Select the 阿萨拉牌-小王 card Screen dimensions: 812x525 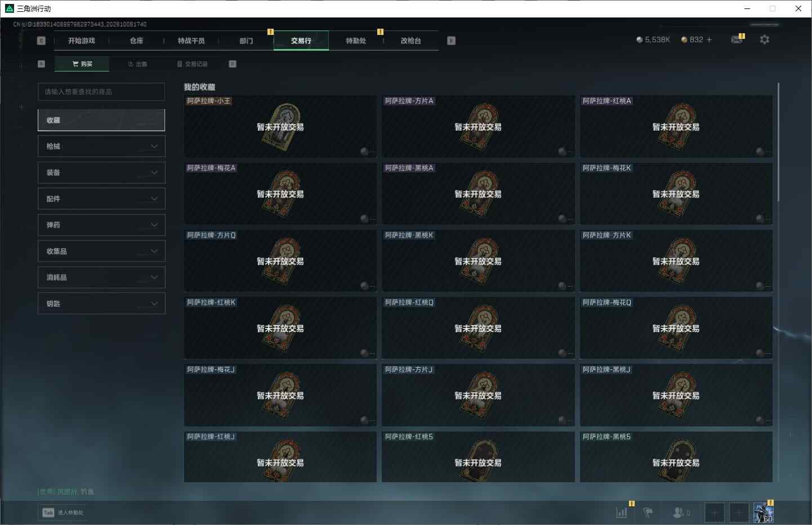pyautogui.click(x=280, y=127)
